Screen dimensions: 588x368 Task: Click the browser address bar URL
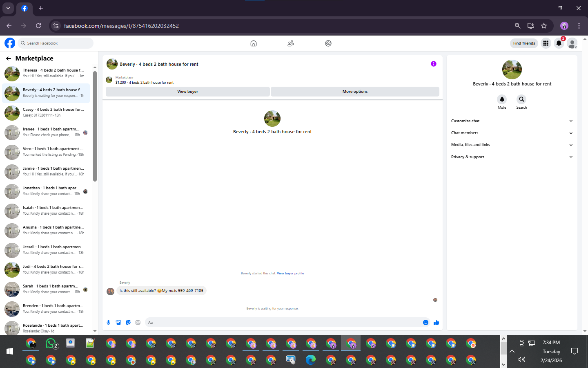coord(121,26)
